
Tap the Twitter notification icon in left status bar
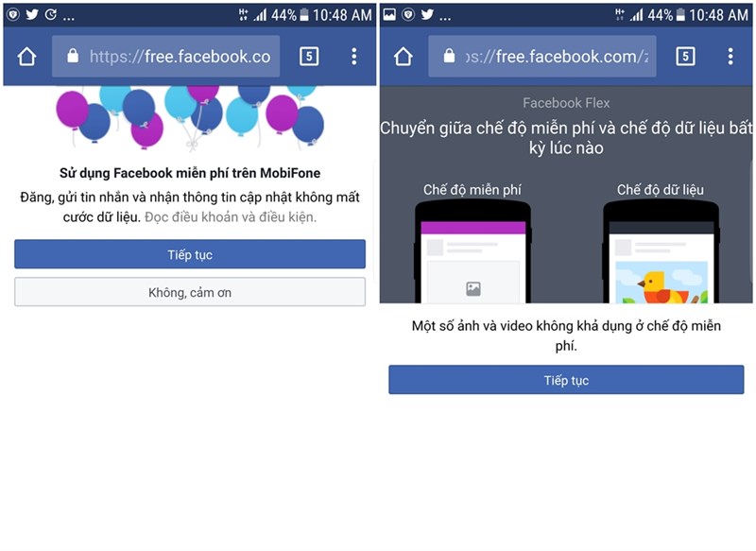coord(32,14)
